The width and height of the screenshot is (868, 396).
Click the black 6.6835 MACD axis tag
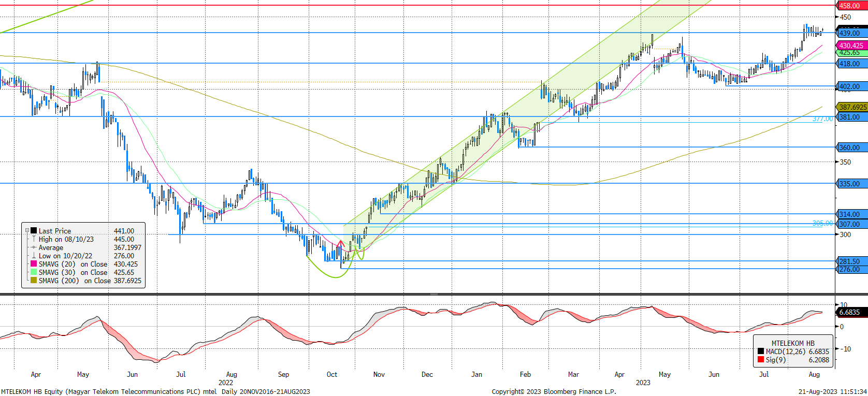tap(851, 312)
